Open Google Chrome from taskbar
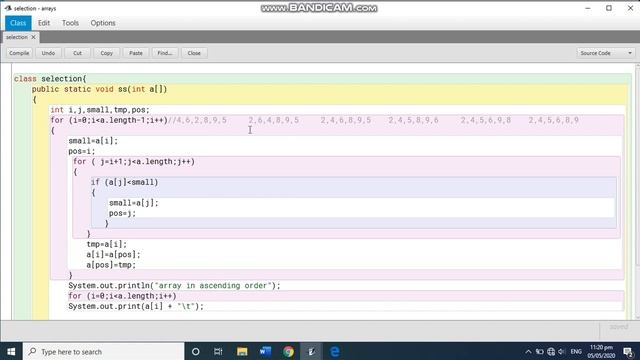640x360 pixels. tap(289, 351)
